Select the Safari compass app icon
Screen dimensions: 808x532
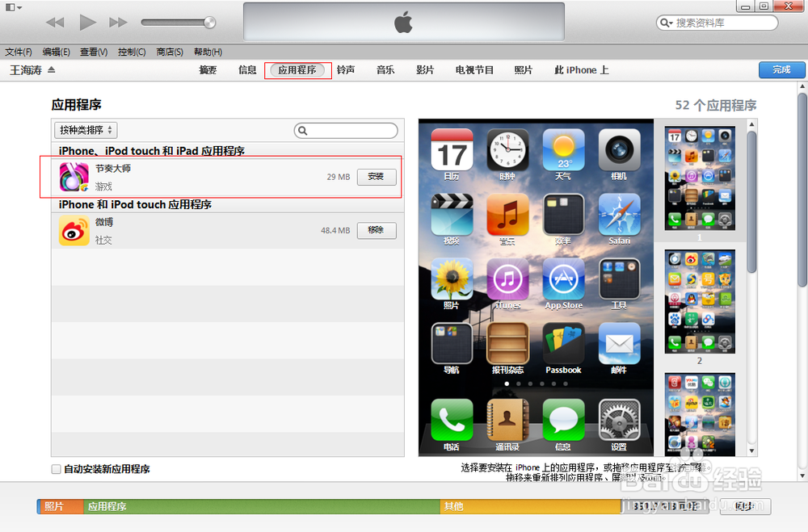[619, 214]
